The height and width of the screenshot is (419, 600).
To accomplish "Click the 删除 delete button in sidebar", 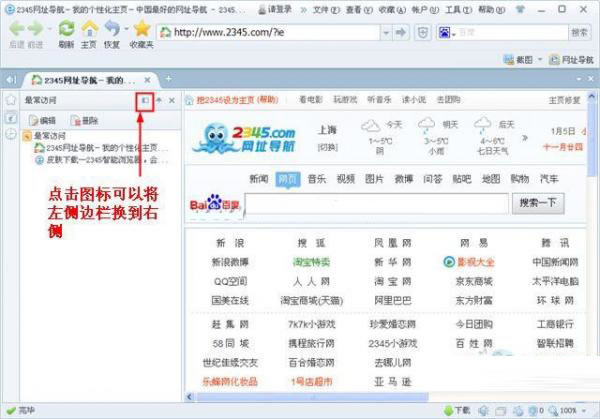I will coord(85,121).
